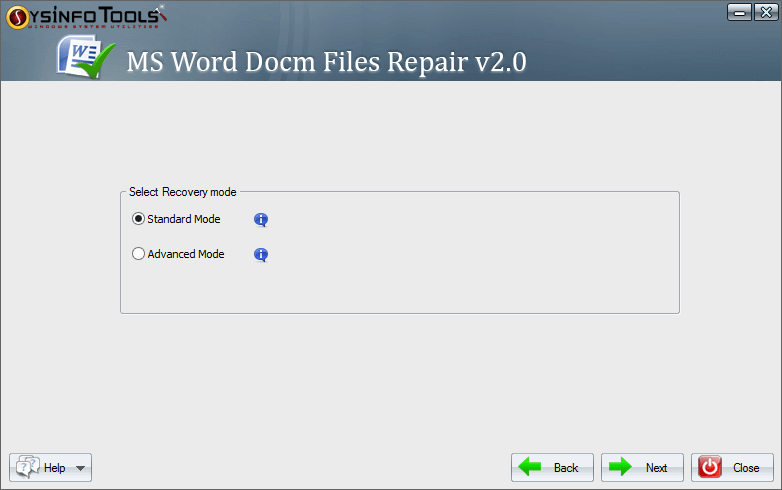Open the Help dropdown button
The height and width of the screenshot is (490, 782).
(50, 468)
